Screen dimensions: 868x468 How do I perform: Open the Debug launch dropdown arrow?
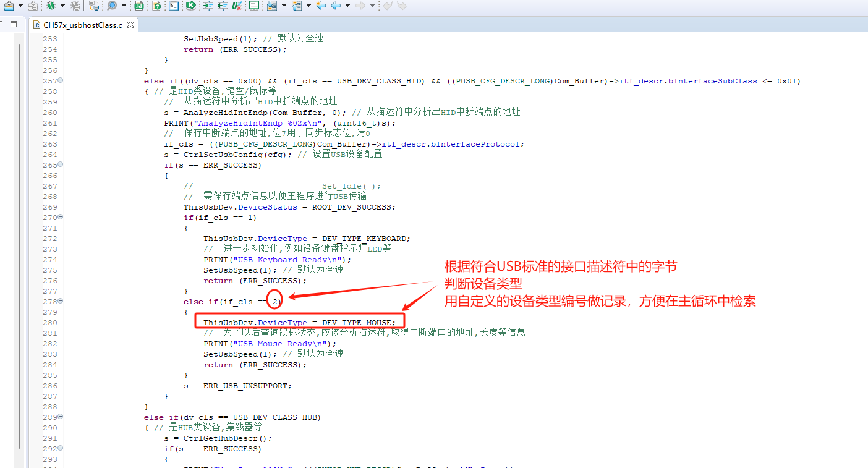62,6
